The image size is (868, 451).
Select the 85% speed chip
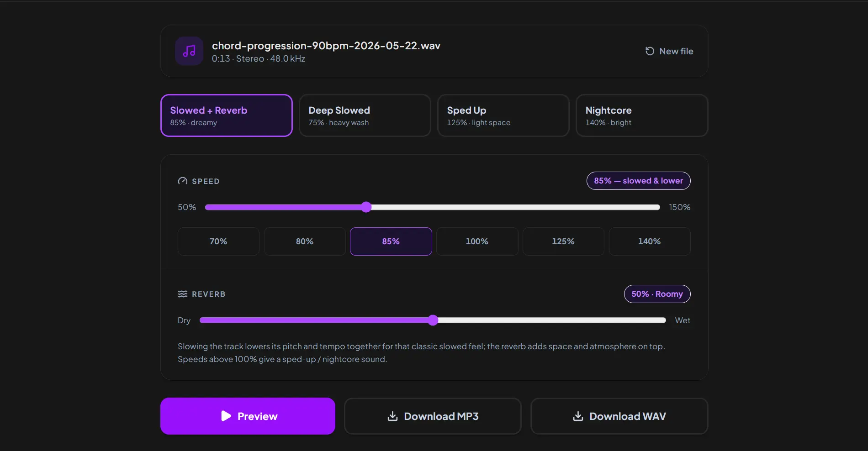(x=391, y=241)
